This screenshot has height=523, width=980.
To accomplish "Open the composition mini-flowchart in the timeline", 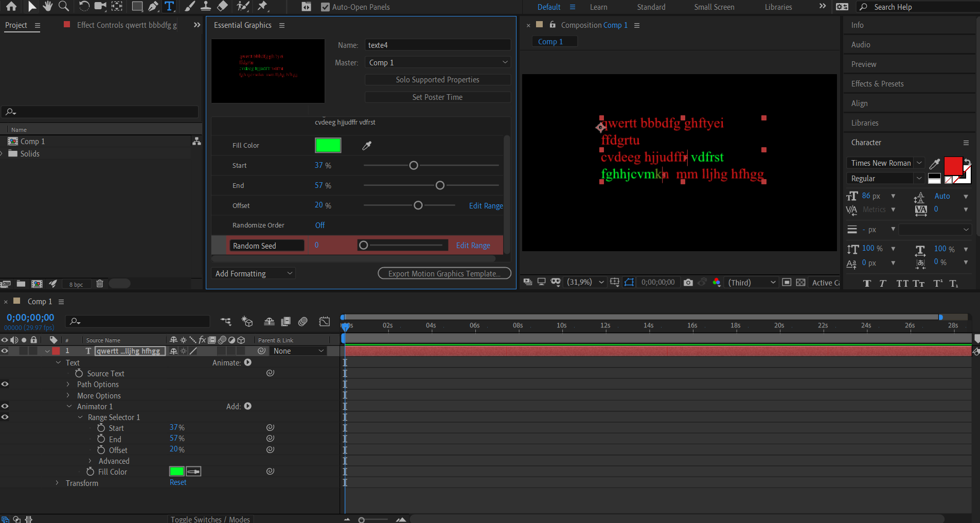I will point(226,321).
